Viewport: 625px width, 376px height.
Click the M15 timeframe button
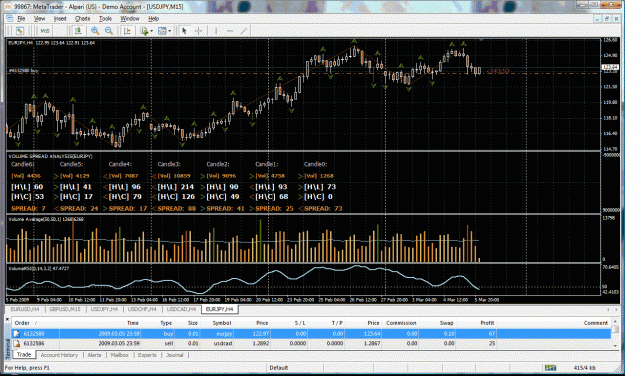(x=45, y=31)
